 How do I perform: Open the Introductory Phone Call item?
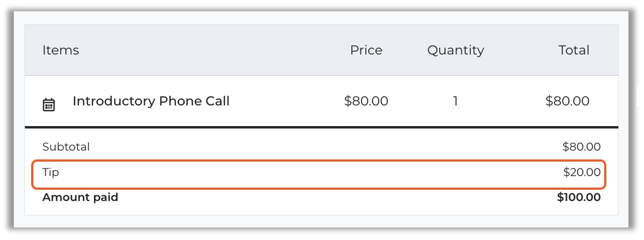click(151, 101)
